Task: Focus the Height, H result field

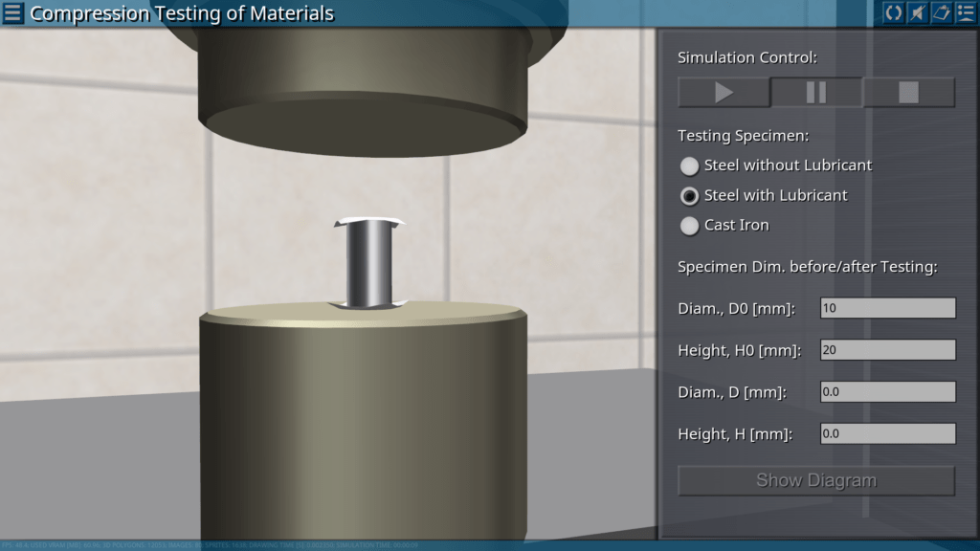Action: point(887,434)
